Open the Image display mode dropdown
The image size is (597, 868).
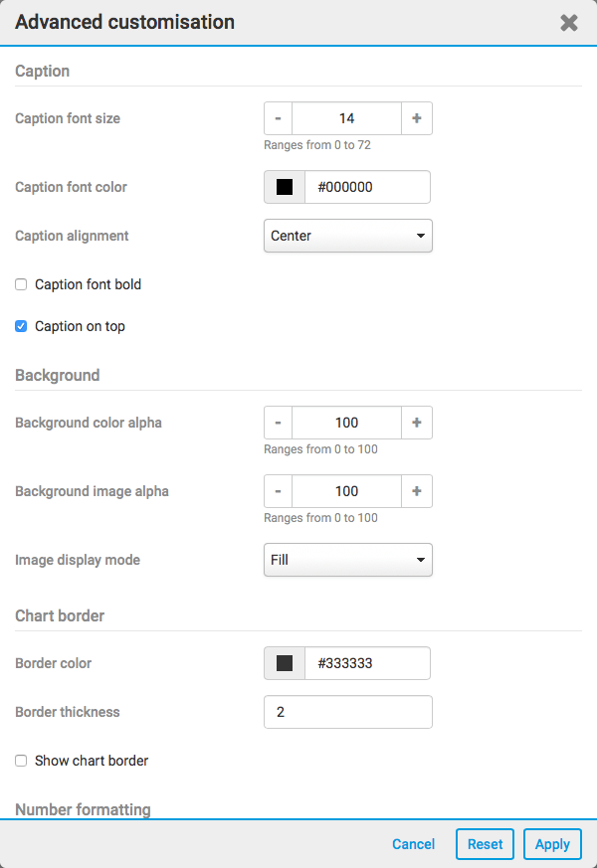tap(347, 560)
